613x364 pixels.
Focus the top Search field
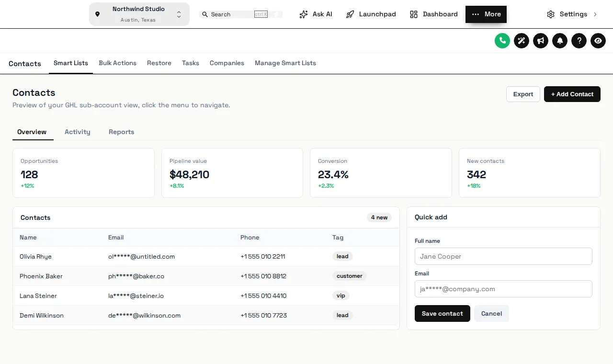241,14
